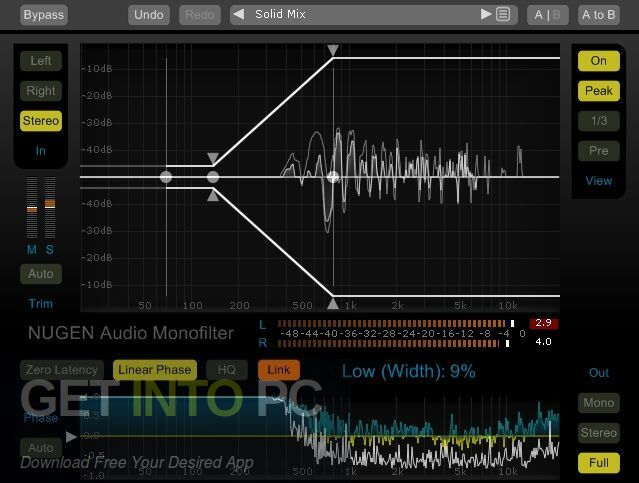Toggle the Link button
The image size is (639, 483).
tap(279, 370)
